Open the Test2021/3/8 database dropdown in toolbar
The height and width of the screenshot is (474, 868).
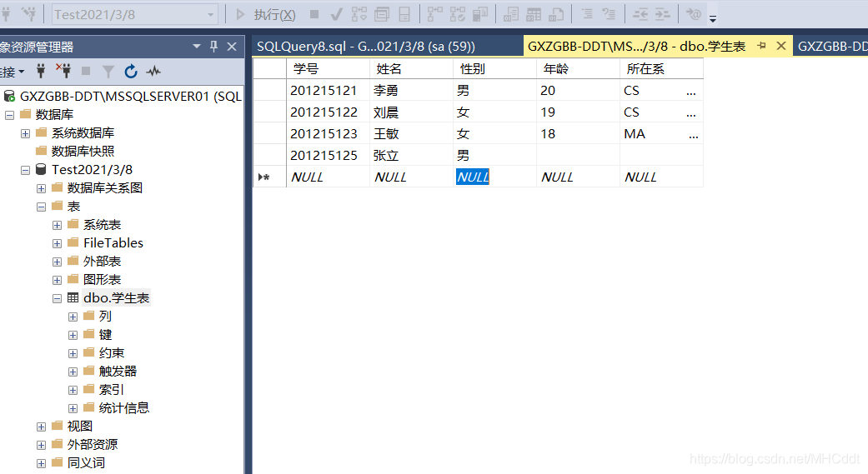pos(135,14)
